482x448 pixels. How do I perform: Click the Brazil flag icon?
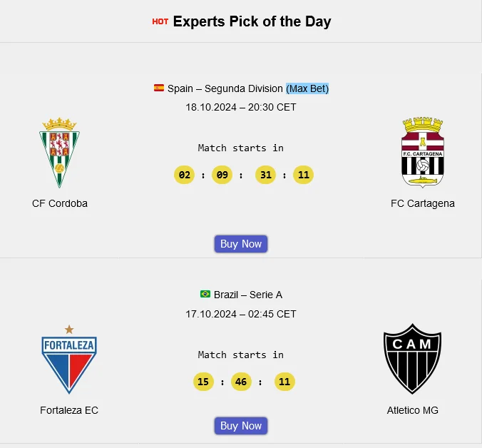tap(205, 295)
